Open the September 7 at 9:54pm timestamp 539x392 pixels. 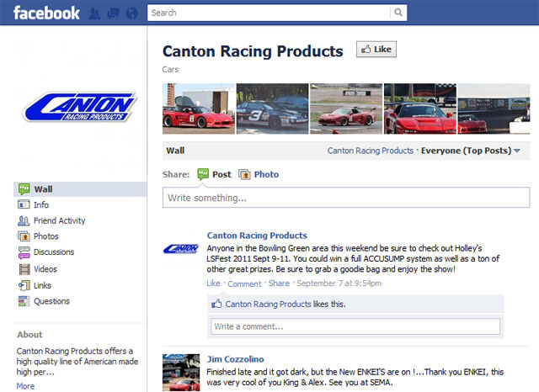pos(339,283)
